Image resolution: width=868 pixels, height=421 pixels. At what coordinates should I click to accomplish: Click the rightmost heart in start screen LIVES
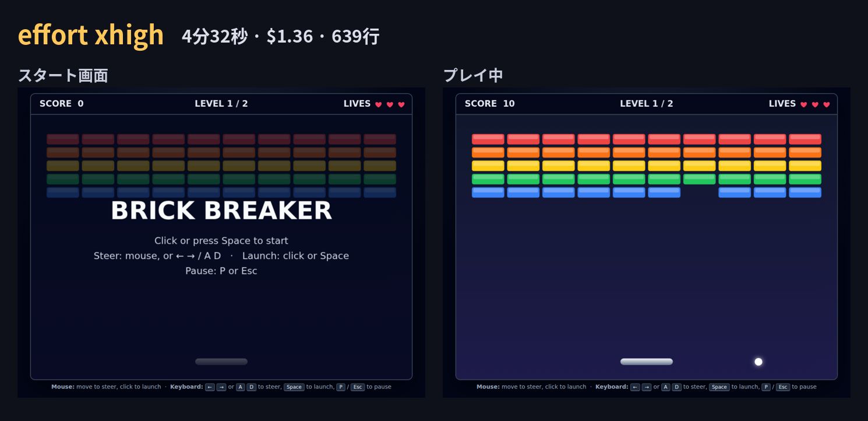[x=401, y=104]
